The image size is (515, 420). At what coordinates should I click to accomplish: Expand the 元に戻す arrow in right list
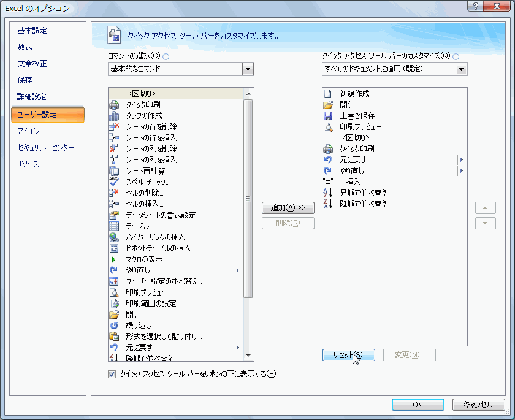click(462, 160)
